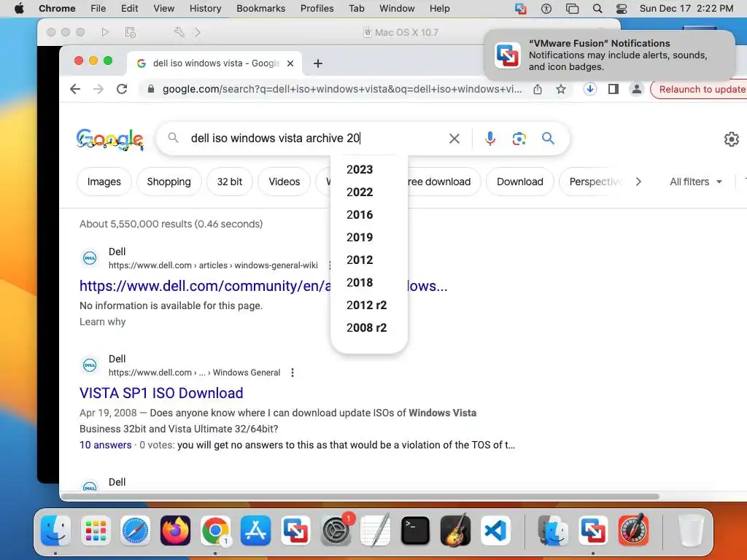Click VMware Fusion menu bar icon
The image size is (747, 560).
click(521, 9)
